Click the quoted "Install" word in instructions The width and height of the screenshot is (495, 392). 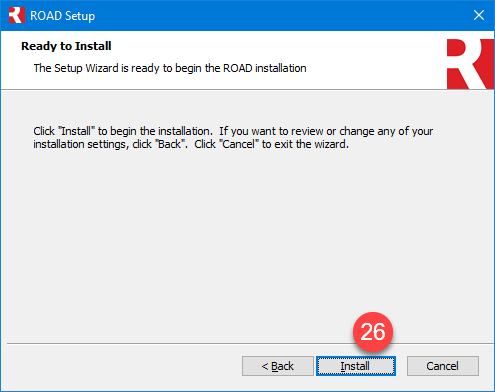(x=77, y=131)
